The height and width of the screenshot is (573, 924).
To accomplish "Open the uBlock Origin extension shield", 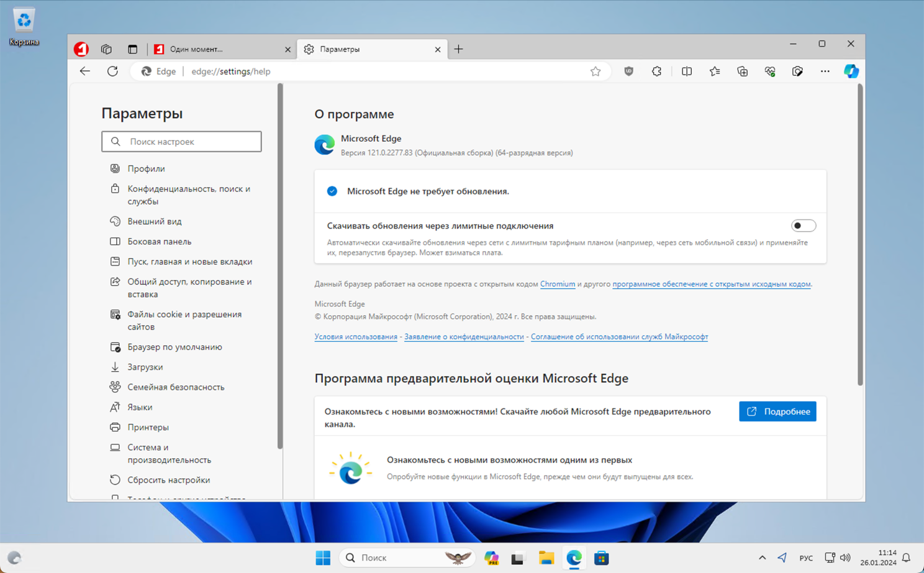I will tap(629, 71).
